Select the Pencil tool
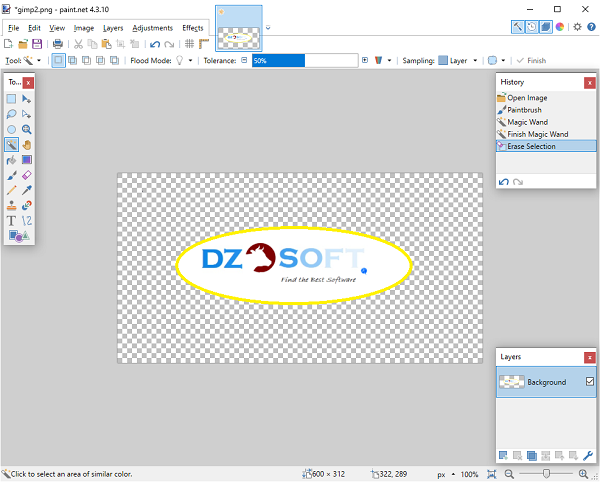600x482 pixels. [11, 190]
